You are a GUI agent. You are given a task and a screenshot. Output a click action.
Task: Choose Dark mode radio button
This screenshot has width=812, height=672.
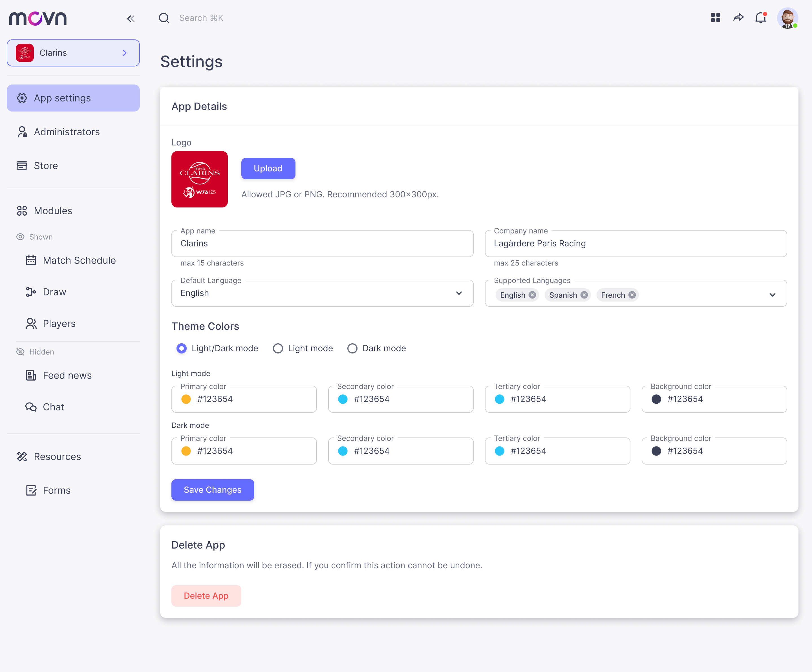pyautogui.click(x=352, y=348)
